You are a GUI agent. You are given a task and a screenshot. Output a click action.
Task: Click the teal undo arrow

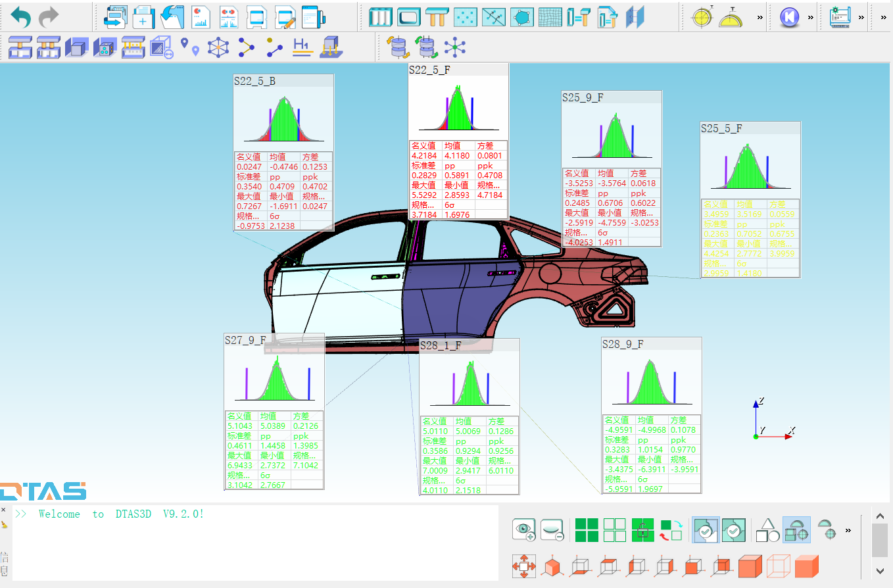point(20,16)
